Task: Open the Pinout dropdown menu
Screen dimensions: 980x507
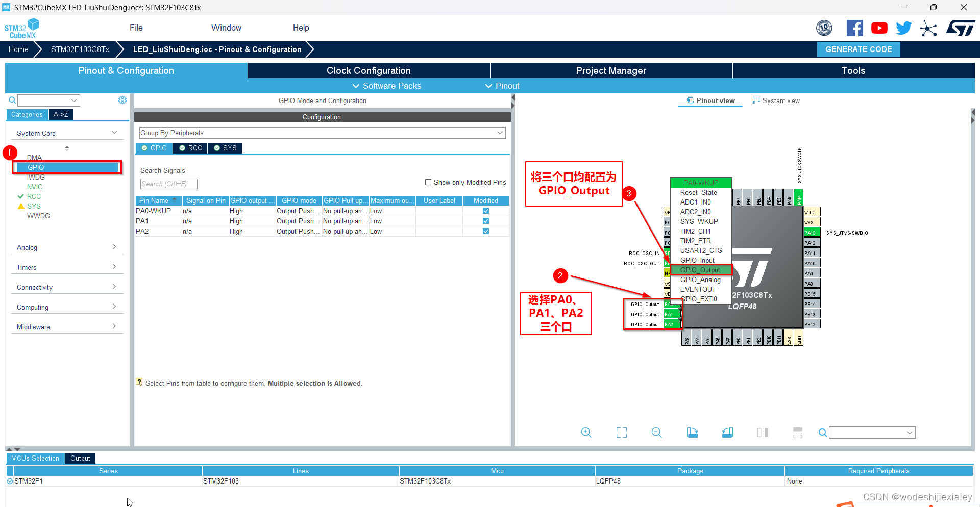Action: pos(502,86)
